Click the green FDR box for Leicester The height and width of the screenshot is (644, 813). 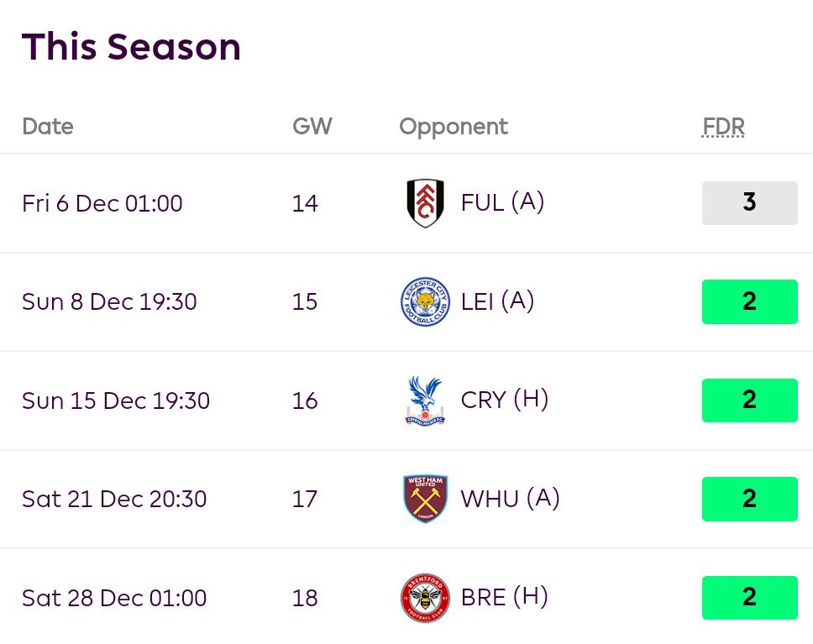[x=749, y=301]
